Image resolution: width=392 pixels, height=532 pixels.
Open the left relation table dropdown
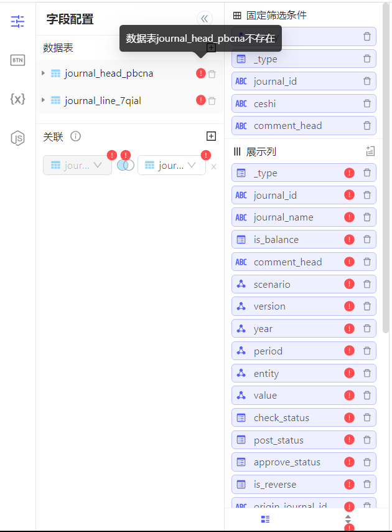77,166
